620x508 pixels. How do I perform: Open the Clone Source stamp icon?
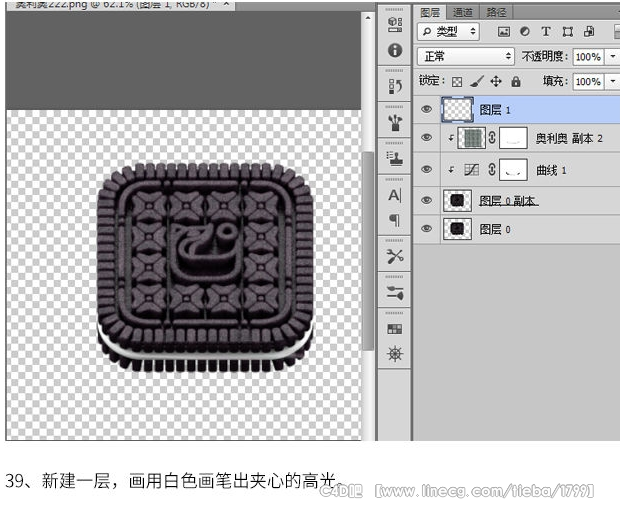tap(395, 159)
